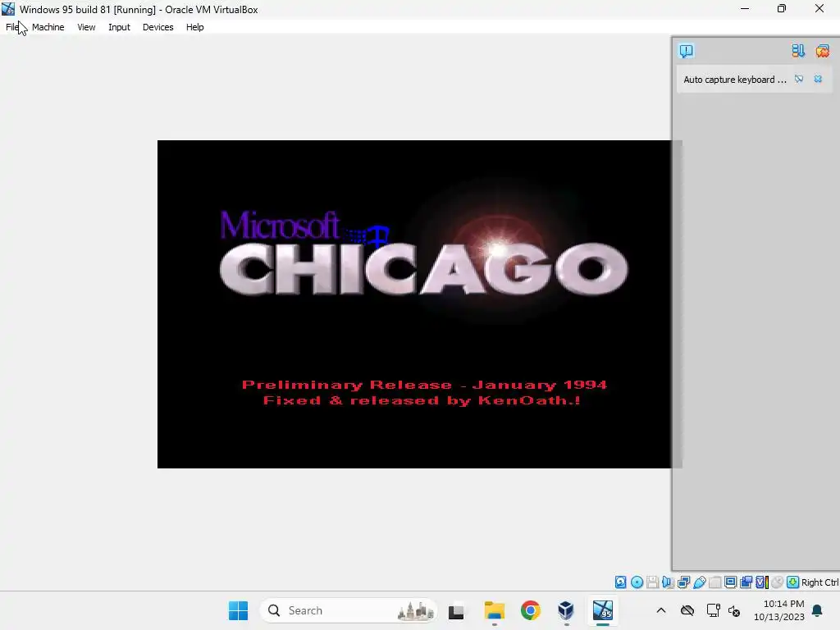
Task: Click the shared folders status icon
Action: pyautogui.click(x=714, y=582)
